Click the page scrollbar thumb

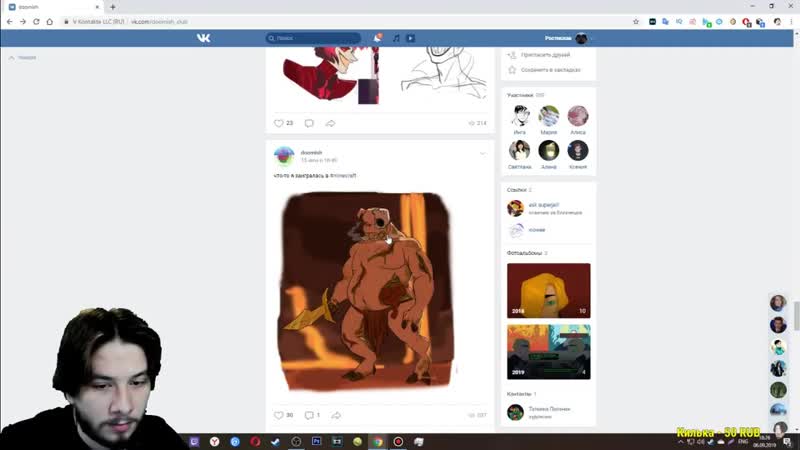[x=796, y=316]
